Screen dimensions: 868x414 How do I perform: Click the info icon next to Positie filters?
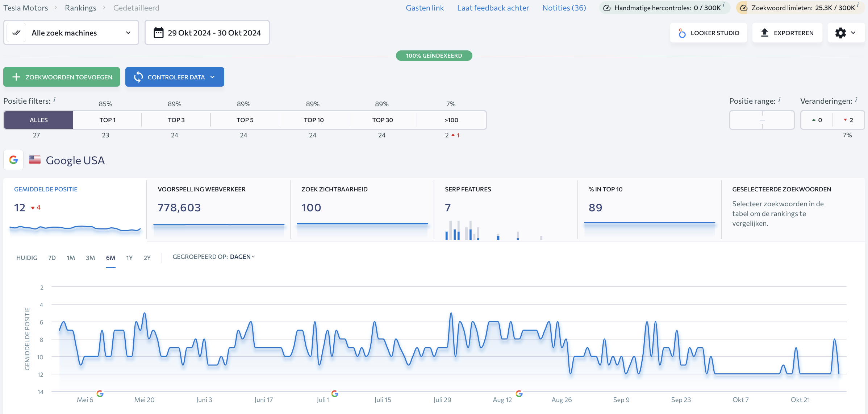[54, 99]
